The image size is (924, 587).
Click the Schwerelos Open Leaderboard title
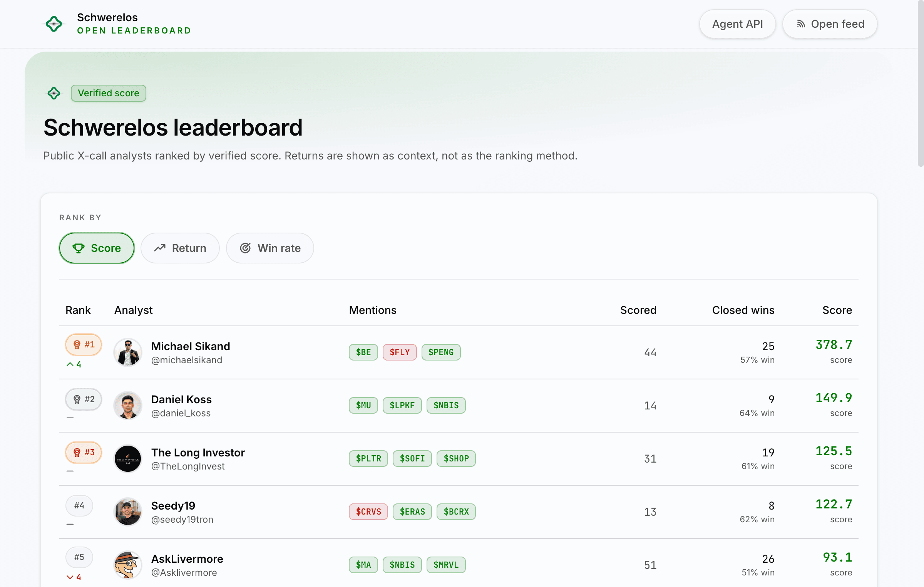click(134, 24)
